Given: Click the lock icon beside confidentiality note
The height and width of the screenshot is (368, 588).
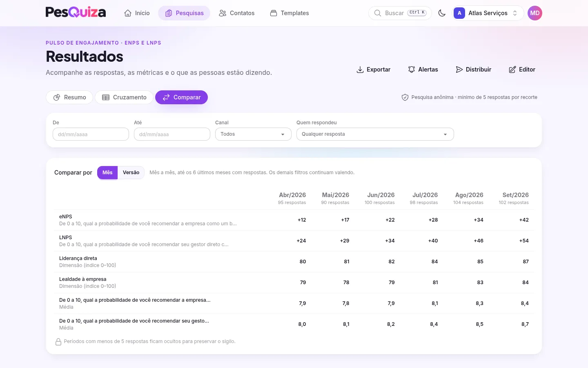Looking at the screenshot, I should pyautogui.click(x=58, y=342).
